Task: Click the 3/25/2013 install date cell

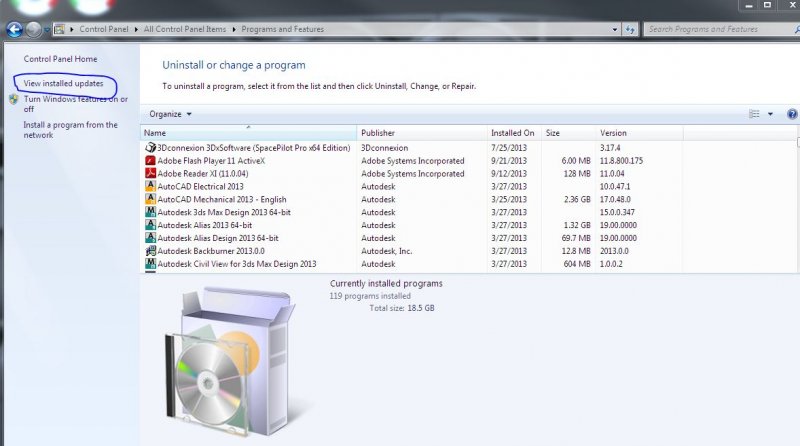Action: pyautogui.click(x=509, y=199)
